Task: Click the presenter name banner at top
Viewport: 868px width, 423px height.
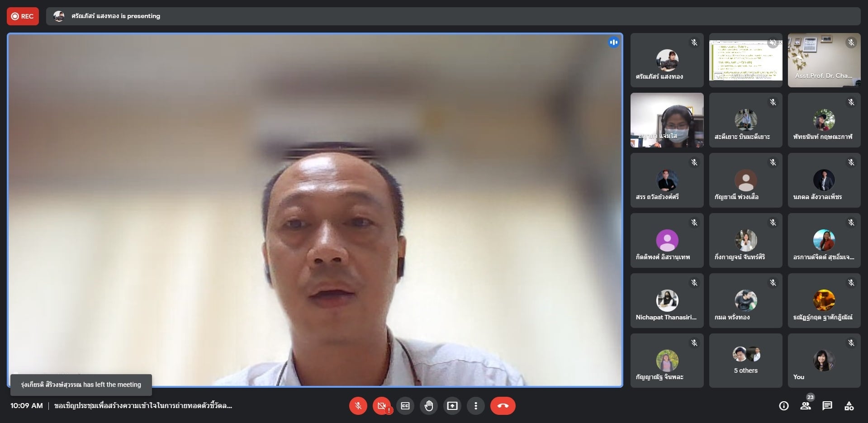Action: coord(115,16)
